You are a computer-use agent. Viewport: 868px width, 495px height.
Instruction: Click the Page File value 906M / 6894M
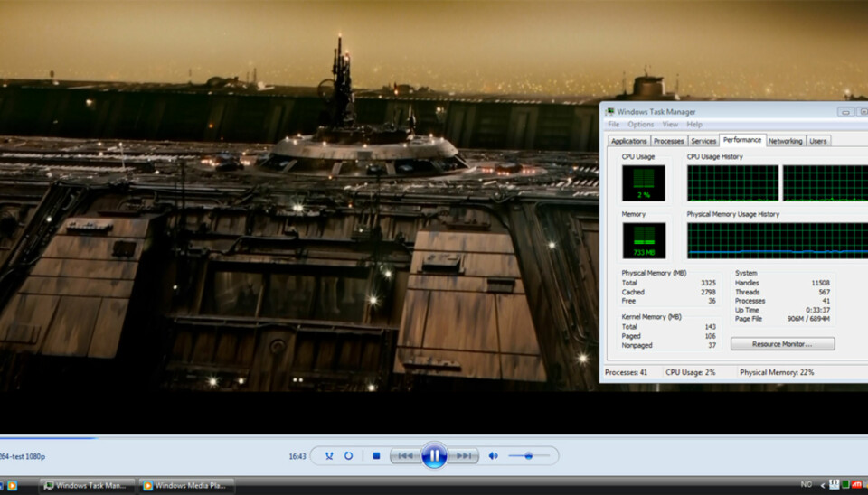tap(808, 319)
